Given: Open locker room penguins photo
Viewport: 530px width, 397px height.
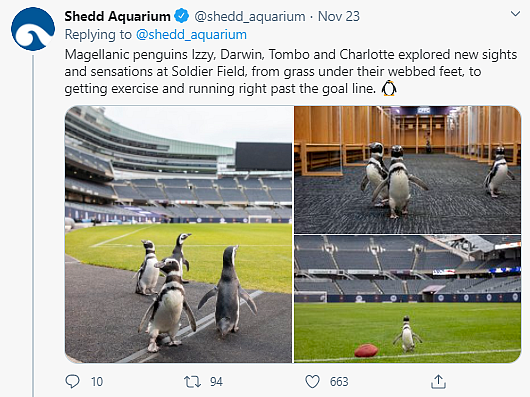Looking at the screenshot, I should pos(407,169).
